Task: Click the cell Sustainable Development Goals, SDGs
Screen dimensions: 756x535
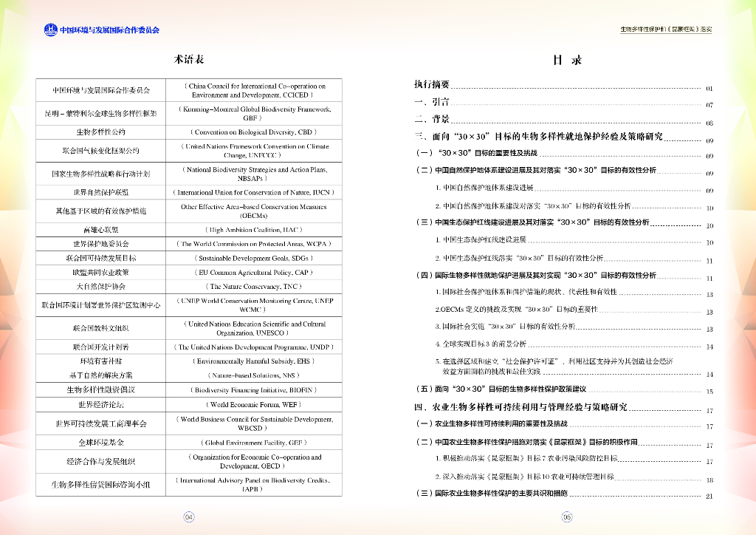Action: [254, 258]
